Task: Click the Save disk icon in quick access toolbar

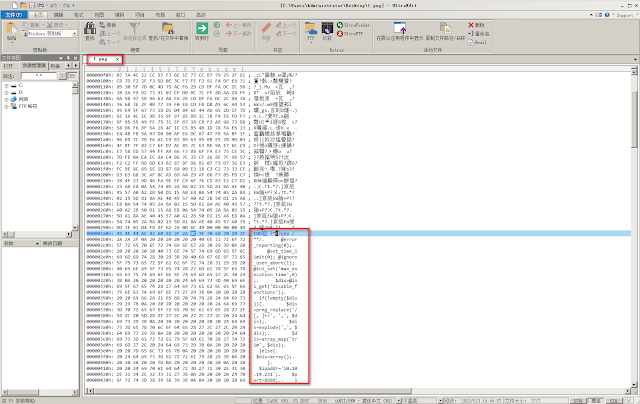Action: pyautogui.click(x=32, y=5)
